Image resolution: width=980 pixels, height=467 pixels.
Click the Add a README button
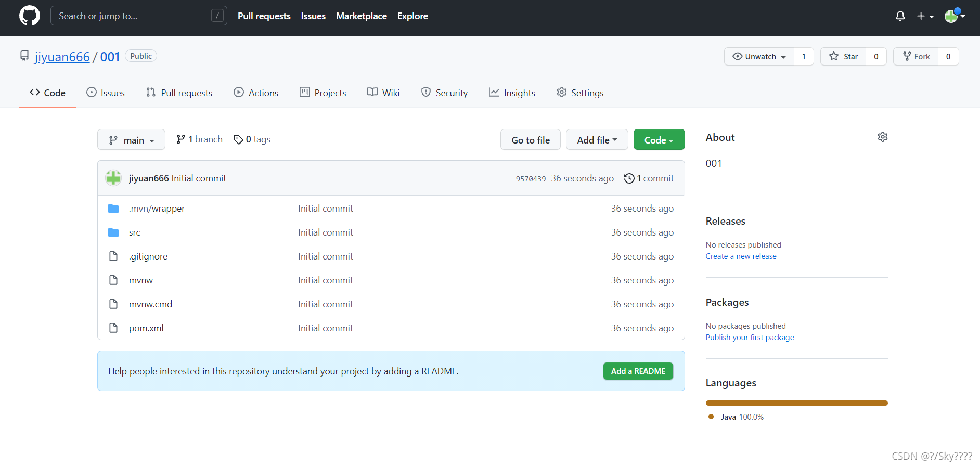pyautogui.click(x=638, y=371)
